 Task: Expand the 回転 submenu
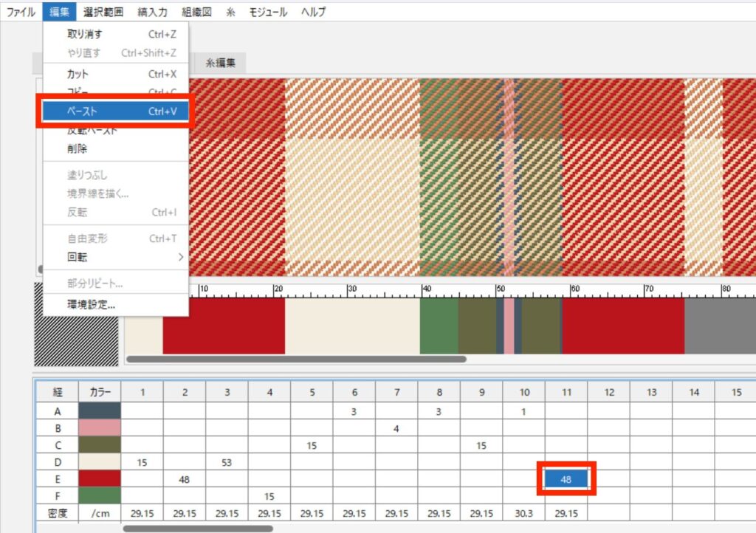(x=116, y=258)
